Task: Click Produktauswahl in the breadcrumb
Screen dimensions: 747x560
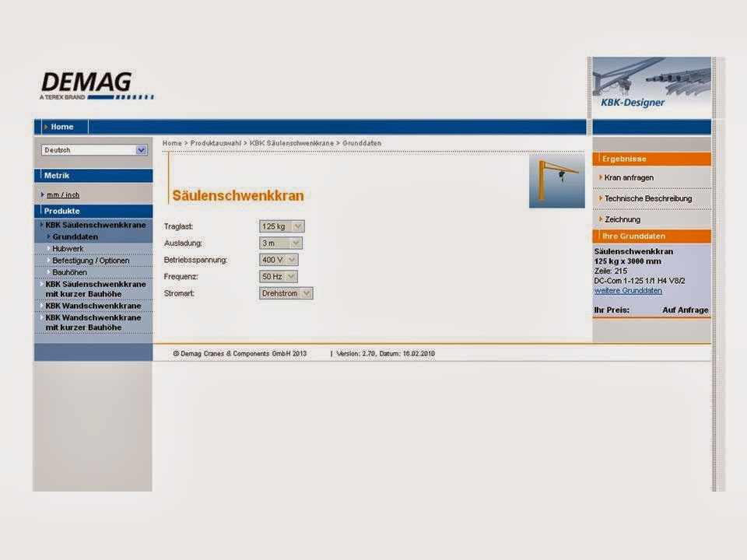Action: click(x=216, y=143)
